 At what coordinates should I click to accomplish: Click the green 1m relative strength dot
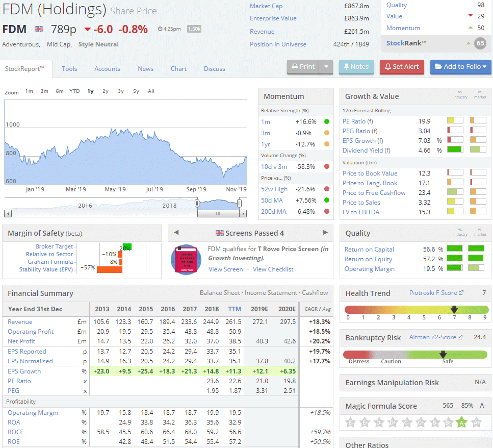327,121
